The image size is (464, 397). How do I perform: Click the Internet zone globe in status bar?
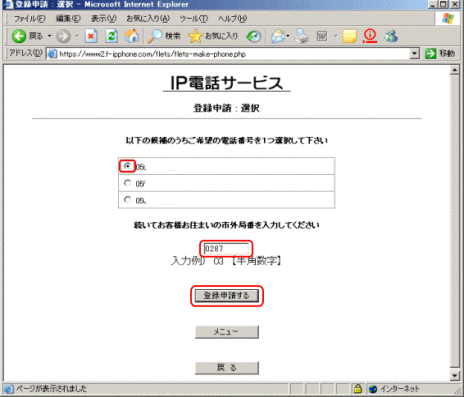point(373,389)
